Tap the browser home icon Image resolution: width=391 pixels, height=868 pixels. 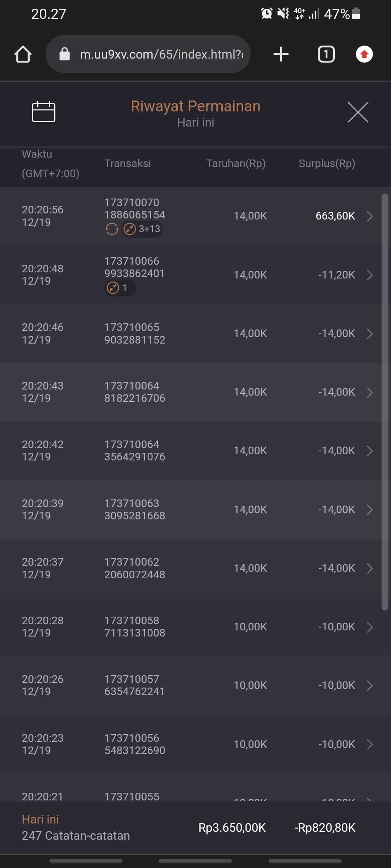[x=23, y=54]
